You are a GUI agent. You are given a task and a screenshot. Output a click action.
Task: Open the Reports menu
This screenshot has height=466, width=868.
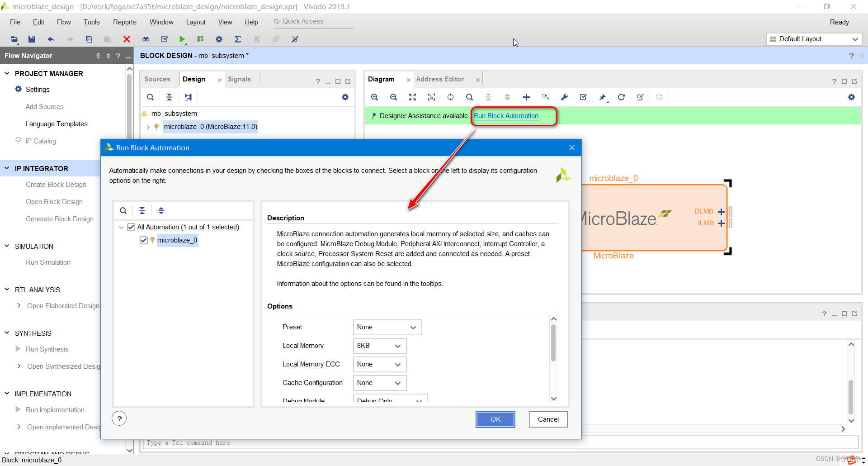click(x=125, y=22)
